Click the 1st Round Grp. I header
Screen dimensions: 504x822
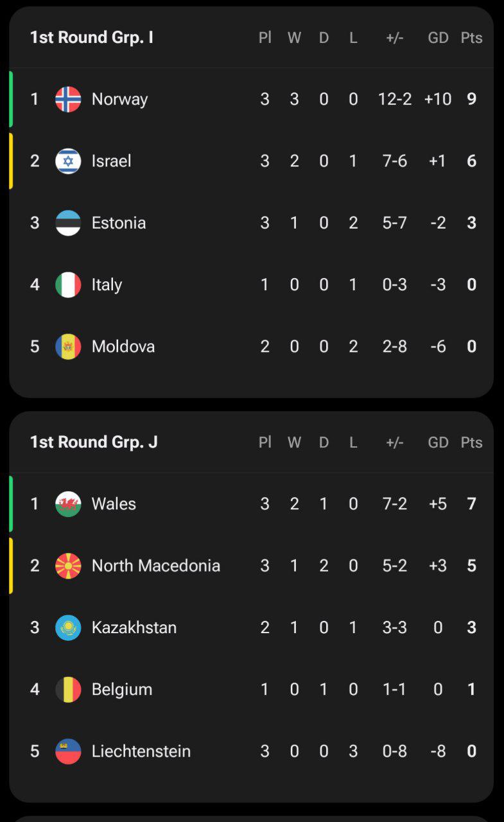pos(91,37)
